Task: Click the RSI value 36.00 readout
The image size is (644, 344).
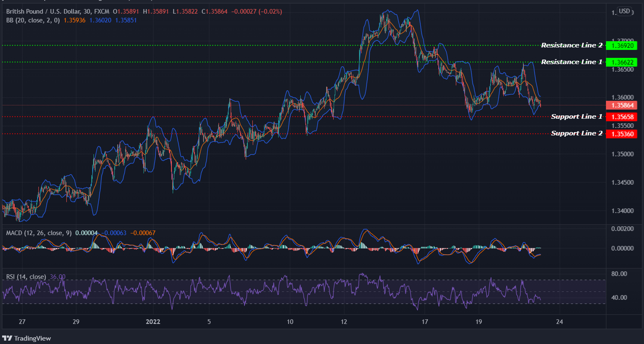Action: click(x=58, y=277)
